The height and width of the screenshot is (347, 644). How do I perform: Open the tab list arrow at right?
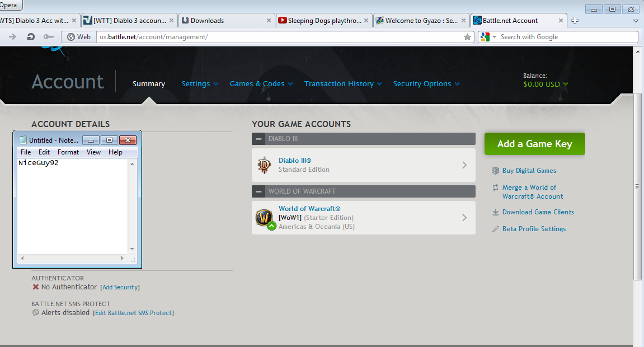pos(636,21)
